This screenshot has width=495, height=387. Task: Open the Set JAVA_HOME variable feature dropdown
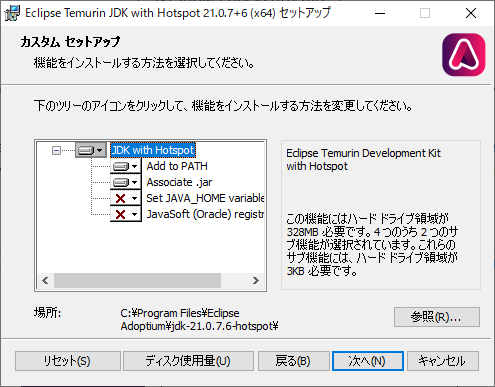126,198
